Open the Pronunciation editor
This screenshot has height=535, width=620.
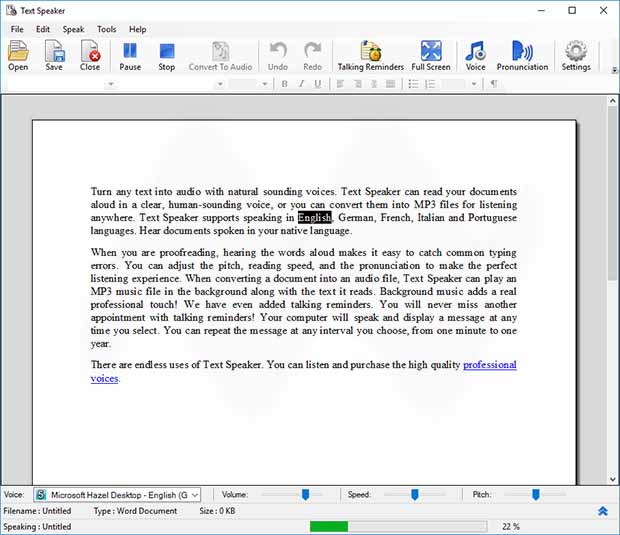522,56
